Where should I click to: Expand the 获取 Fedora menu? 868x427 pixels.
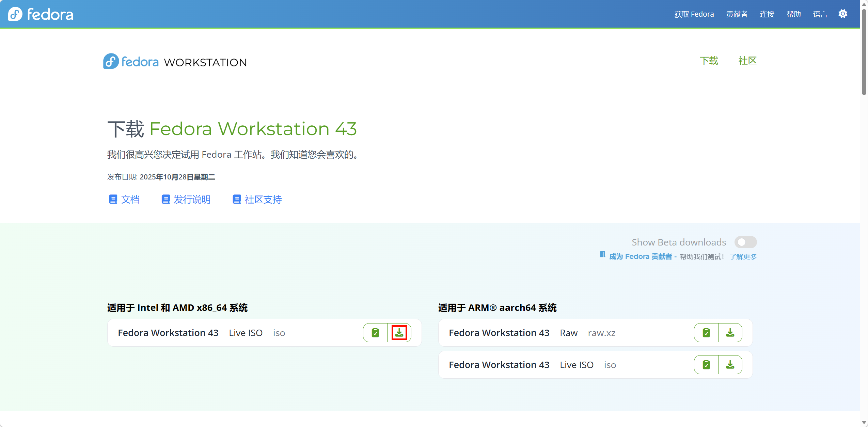tap(694, 14)
